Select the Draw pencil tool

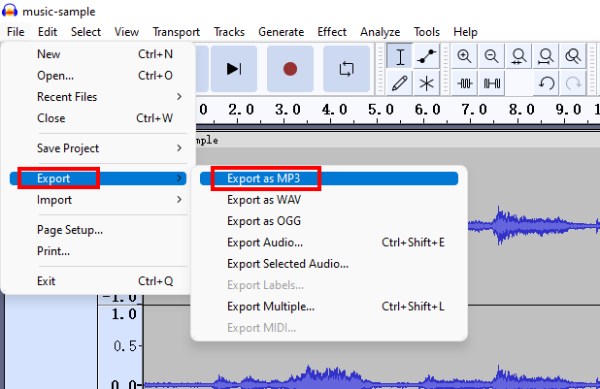(399, 83)
